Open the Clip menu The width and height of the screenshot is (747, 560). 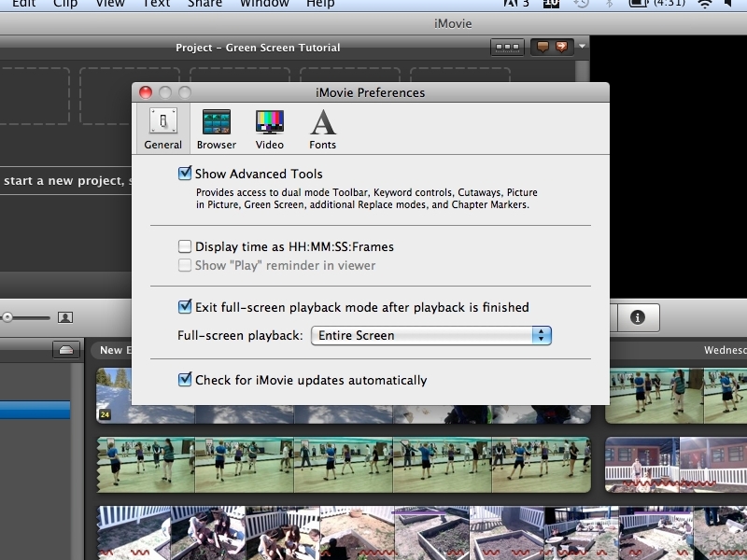pos(65,4)
